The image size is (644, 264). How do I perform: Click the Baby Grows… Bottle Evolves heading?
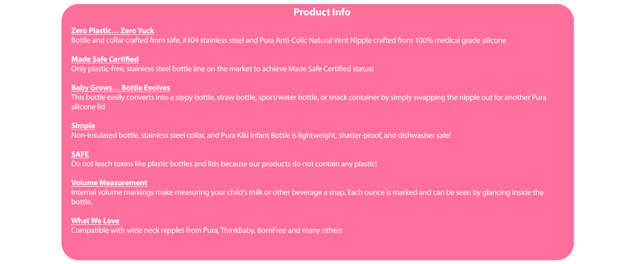tap(121, 88)
